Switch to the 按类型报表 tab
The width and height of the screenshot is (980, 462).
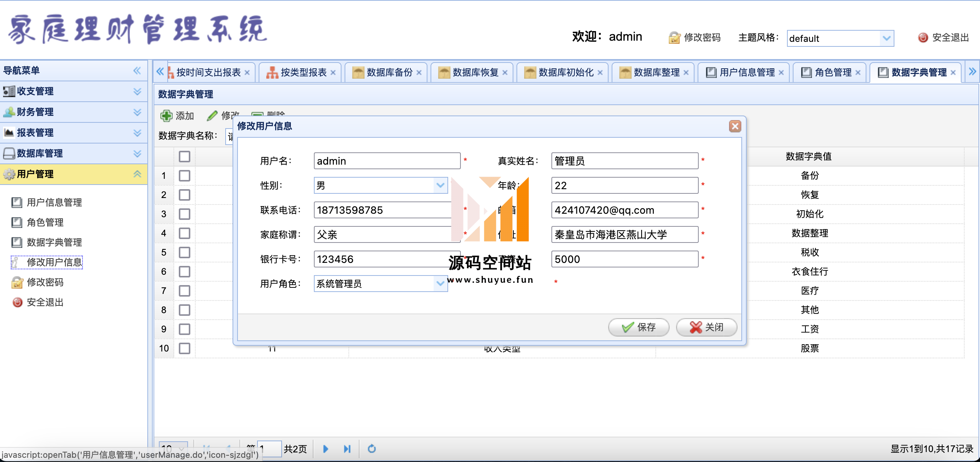pyautogui.click(x=300, y=73)
